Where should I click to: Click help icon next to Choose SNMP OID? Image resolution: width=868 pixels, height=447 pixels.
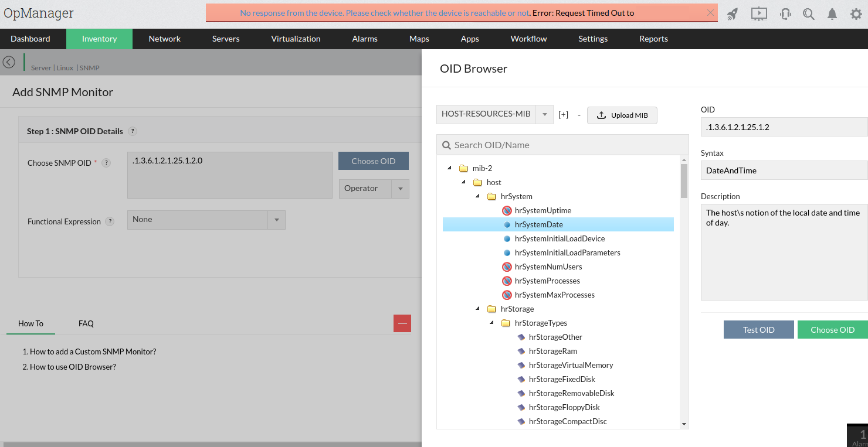pyautogui.click(x=106, y=163)
